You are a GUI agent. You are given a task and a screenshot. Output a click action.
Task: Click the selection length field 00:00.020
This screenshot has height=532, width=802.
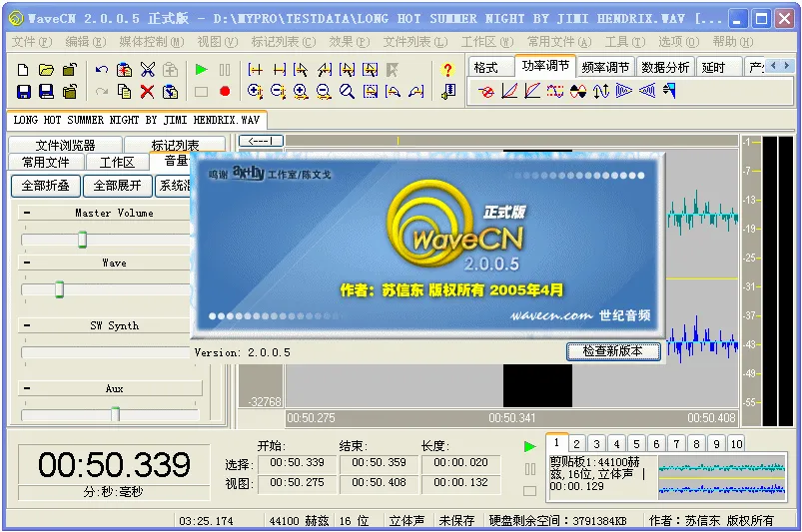click(460, 463)
